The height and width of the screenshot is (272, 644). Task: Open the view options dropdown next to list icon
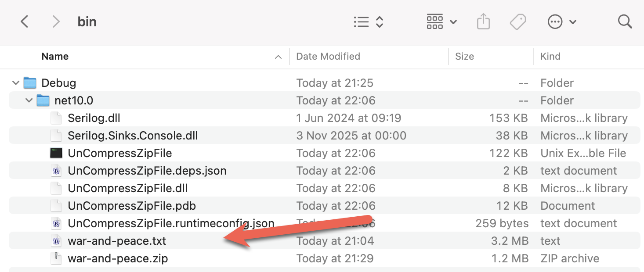[379, 21]
